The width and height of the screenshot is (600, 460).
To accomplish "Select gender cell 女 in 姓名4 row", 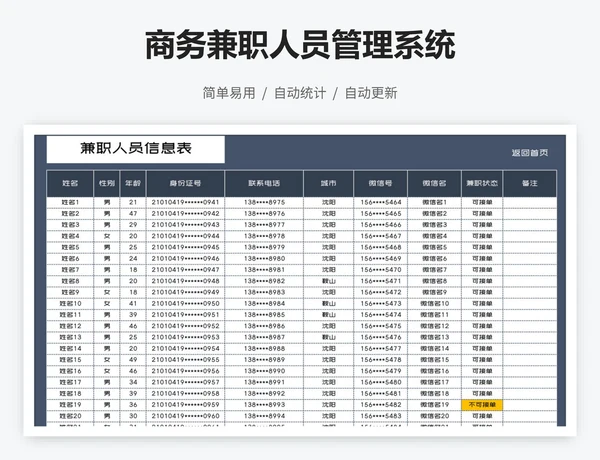I will click(x=107, y=236).
